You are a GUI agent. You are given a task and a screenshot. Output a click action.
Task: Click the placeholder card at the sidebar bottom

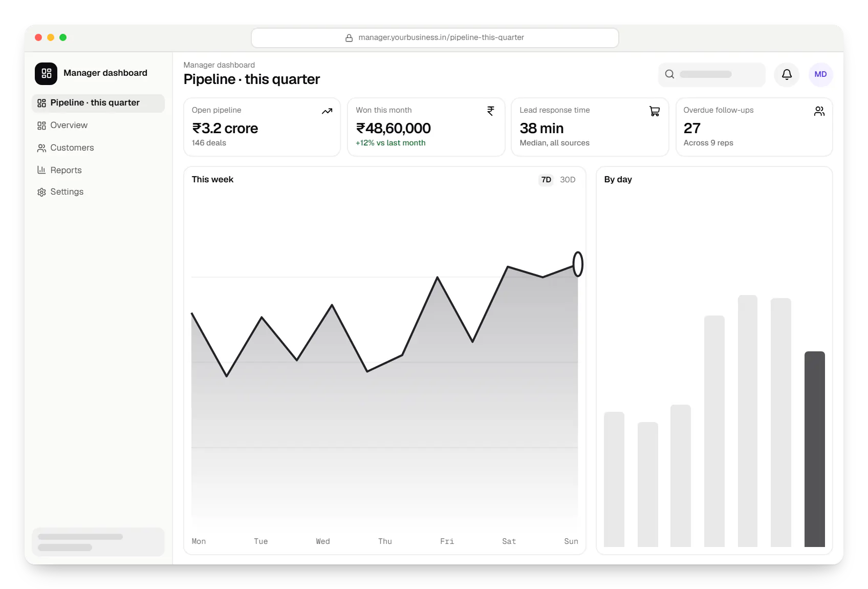tap(98, 542)
